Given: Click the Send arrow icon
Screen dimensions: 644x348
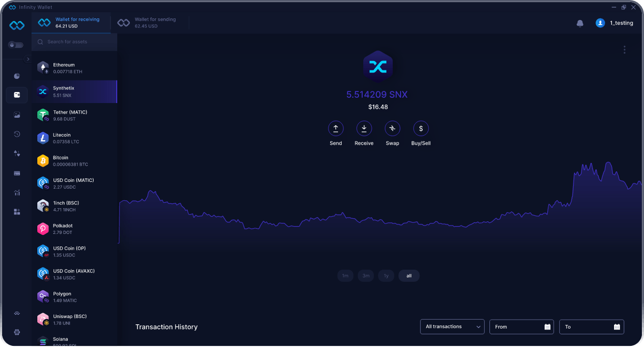Looking at the screenshot, I should pos(335,128).
